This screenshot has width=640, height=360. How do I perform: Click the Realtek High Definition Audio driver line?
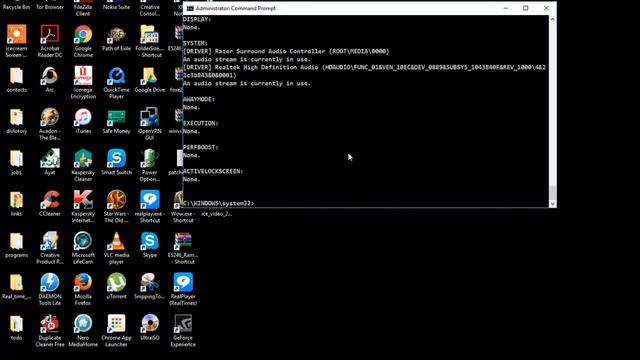[364, 71]
